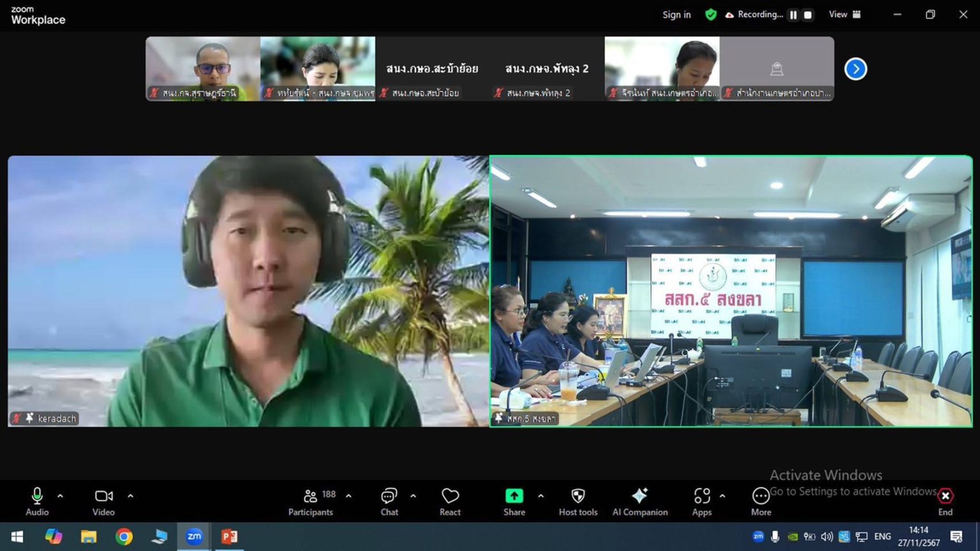Image resolution: width=980 pixels, height=551 pixels.
Task: Select the สนง.กษอ.สะบ้าย้อย participant tile
Action: (x=433, y=68)
